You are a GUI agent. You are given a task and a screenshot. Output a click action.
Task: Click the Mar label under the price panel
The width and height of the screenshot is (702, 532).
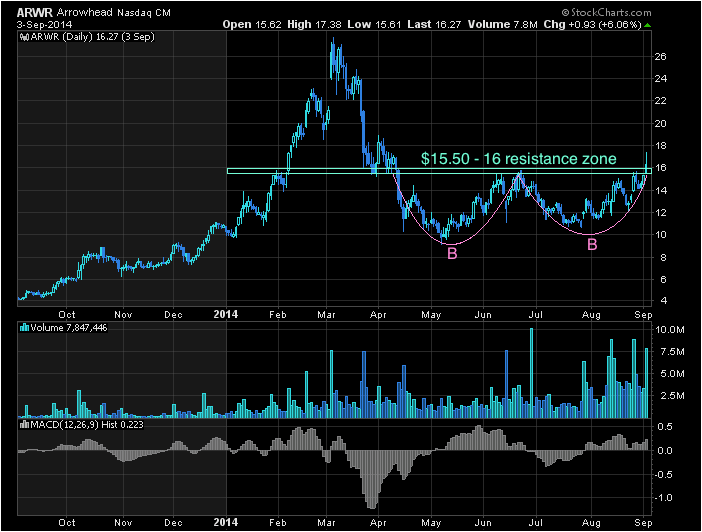point(326,314)
